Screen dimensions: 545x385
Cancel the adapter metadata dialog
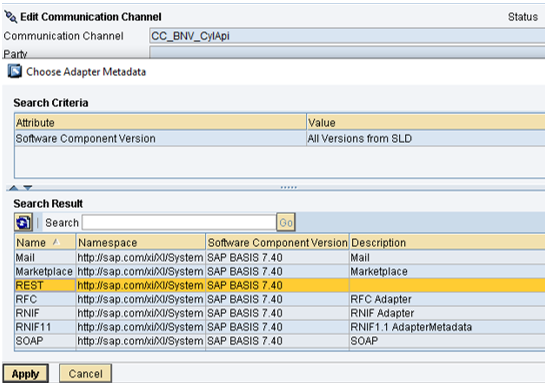point(85,374)
